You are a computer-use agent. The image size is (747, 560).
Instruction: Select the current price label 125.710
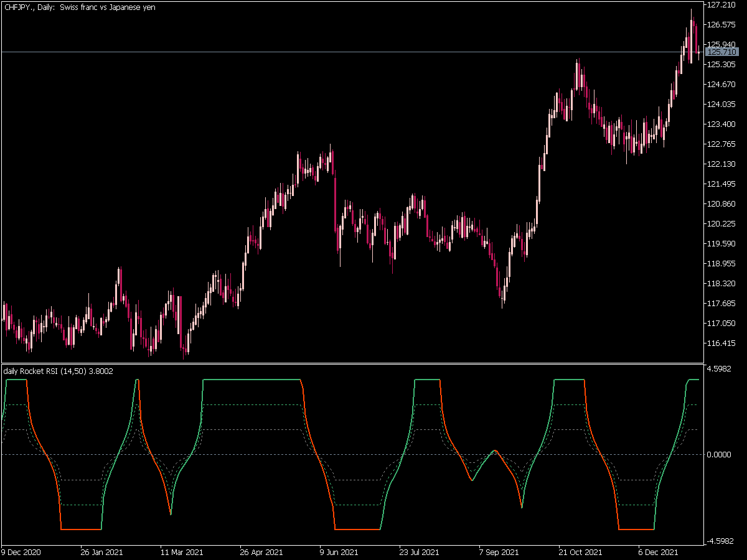click(x=722, y=52)
